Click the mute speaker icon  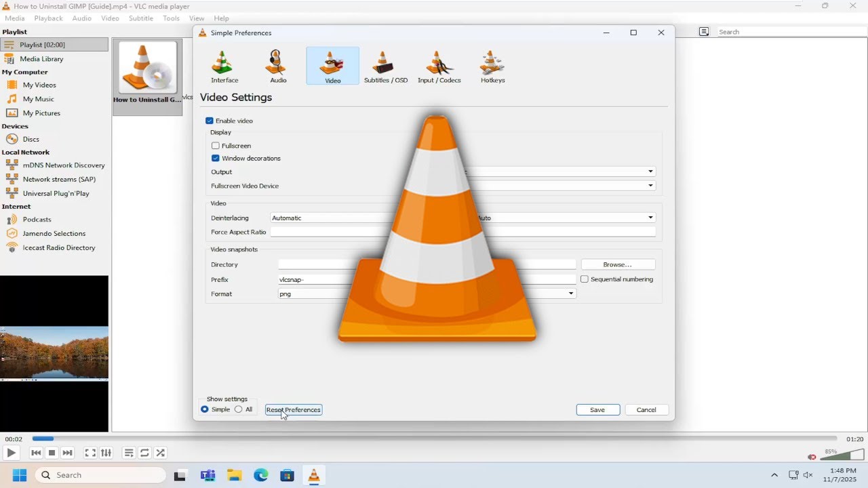(x=812, y=457)
